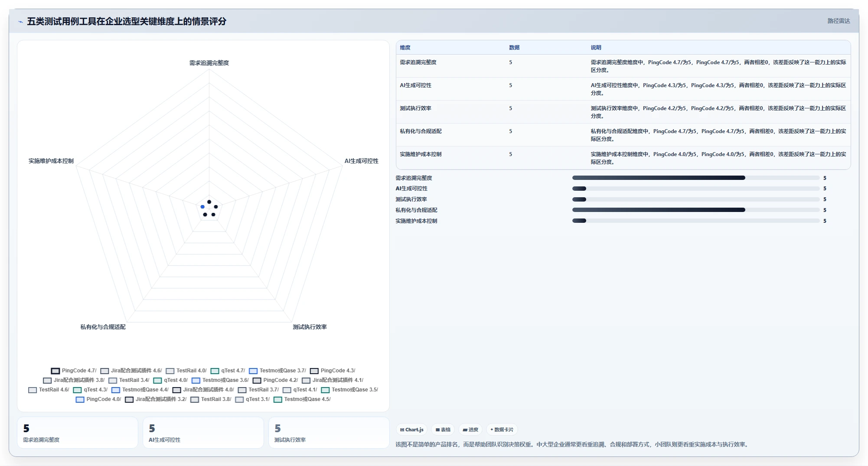
Task: Select the AI生成可控性 table row name
Action: tap(415, 85)
